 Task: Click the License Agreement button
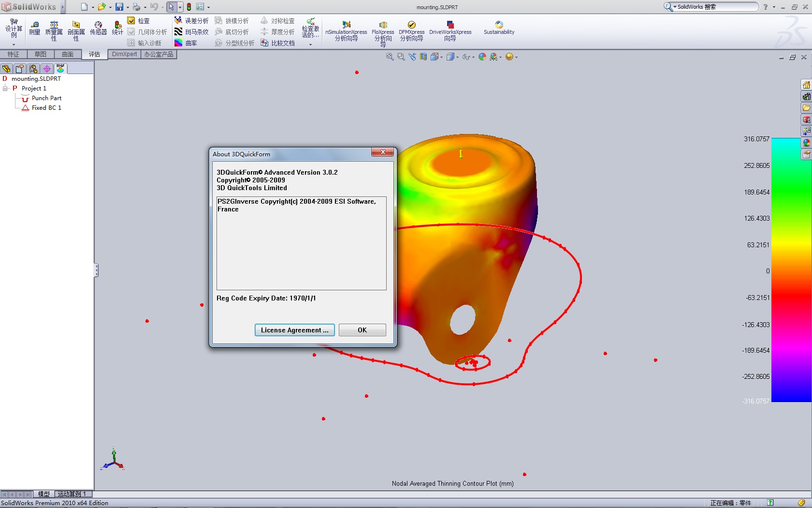[x=295, y=330]
